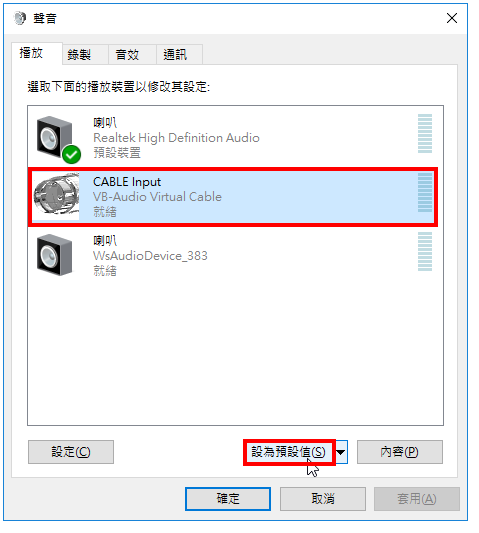Select the 播放 tab
The image size is (479, 533).
click(x=31, y=53)
